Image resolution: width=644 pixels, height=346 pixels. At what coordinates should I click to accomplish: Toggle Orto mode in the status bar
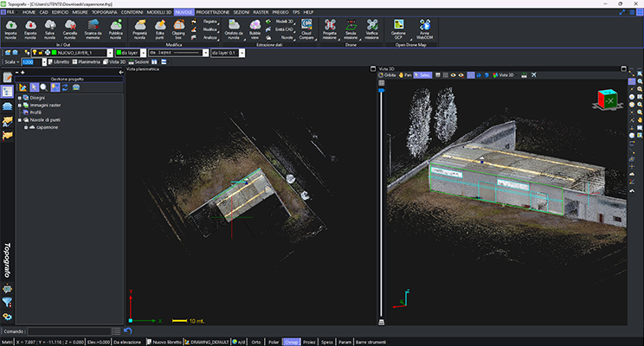255,342
